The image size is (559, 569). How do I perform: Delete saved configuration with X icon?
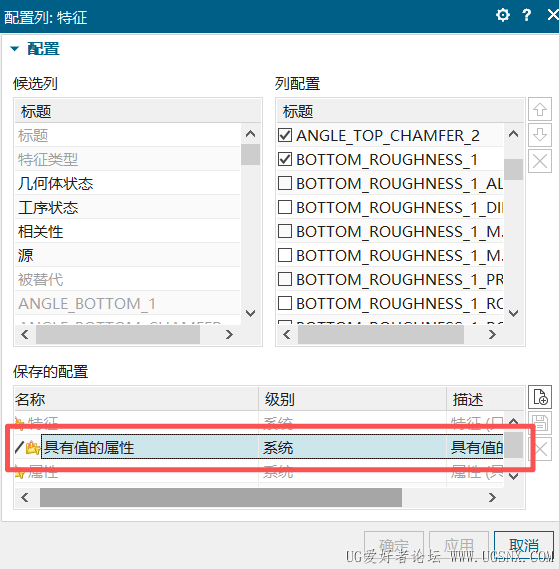pyautogui.click(x=540, y=449)
